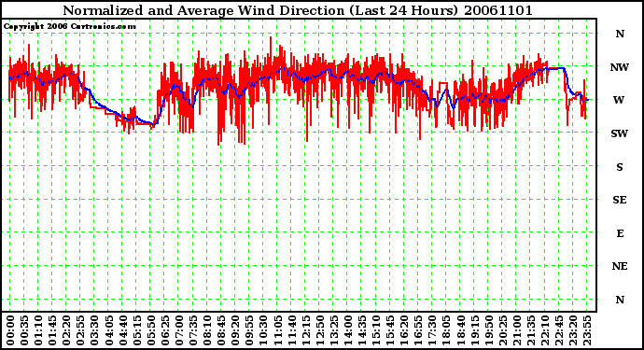Click the SE direction label
The image size is (644, 350).
620,200
